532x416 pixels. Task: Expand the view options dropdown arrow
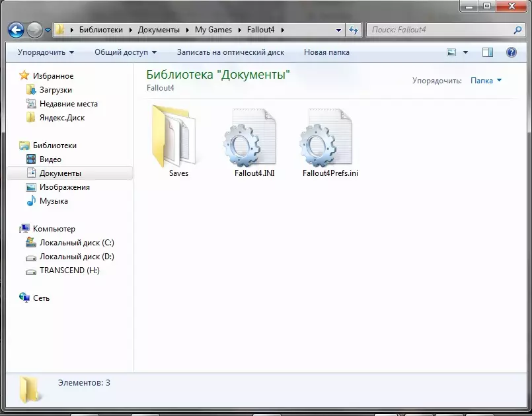pos(465,52)
